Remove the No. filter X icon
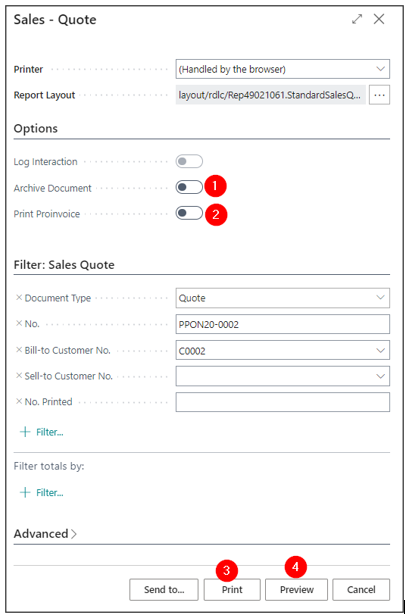The height and width of the screenshot is (616, 406). pyautogui.click(x=18, y=324)
